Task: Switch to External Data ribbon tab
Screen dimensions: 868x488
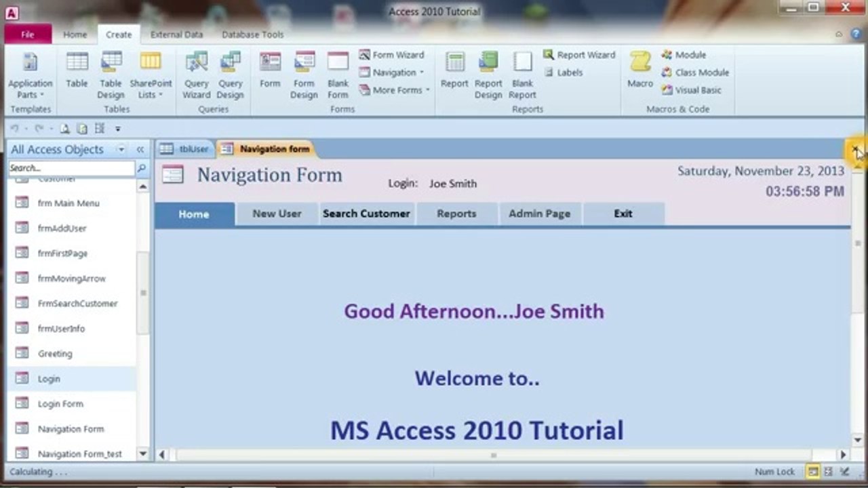Action: point(176,34)
